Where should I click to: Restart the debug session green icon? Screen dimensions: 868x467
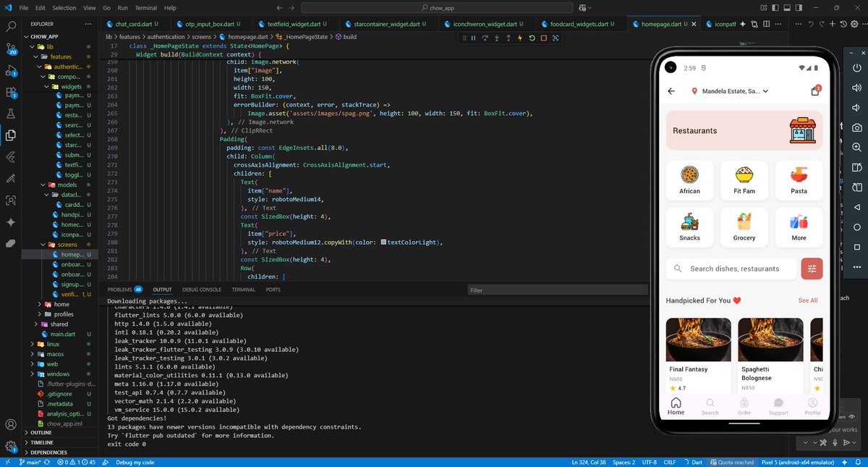(x=532, y=38)
